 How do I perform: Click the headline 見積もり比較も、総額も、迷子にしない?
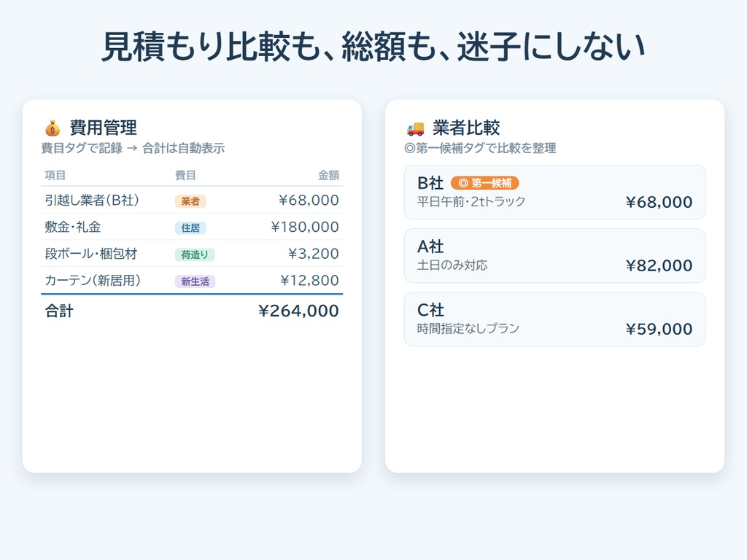pyautogui.click(x=373, y=46)
